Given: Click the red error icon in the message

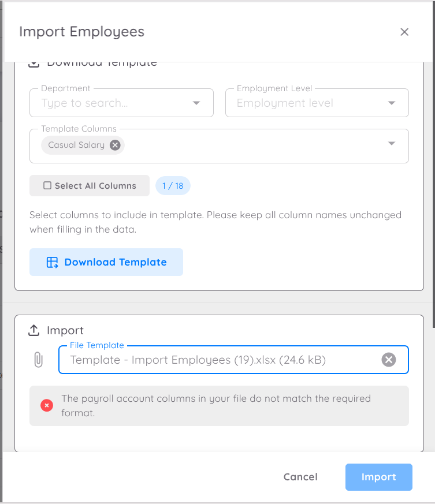Looking at the screenshot, I should [46, 405].
